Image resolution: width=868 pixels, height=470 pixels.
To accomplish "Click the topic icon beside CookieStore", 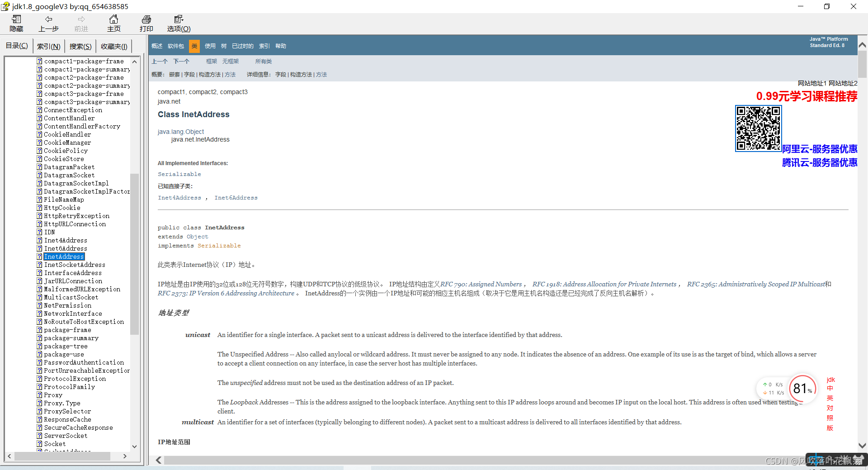I will coord(40,159).
